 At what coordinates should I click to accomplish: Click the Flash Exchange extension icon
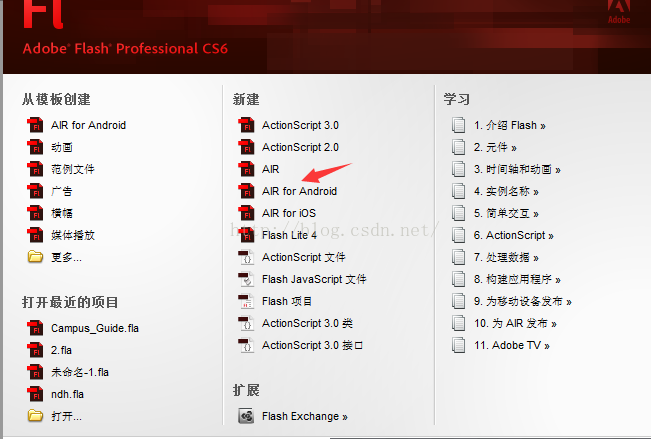coord(246,416)
